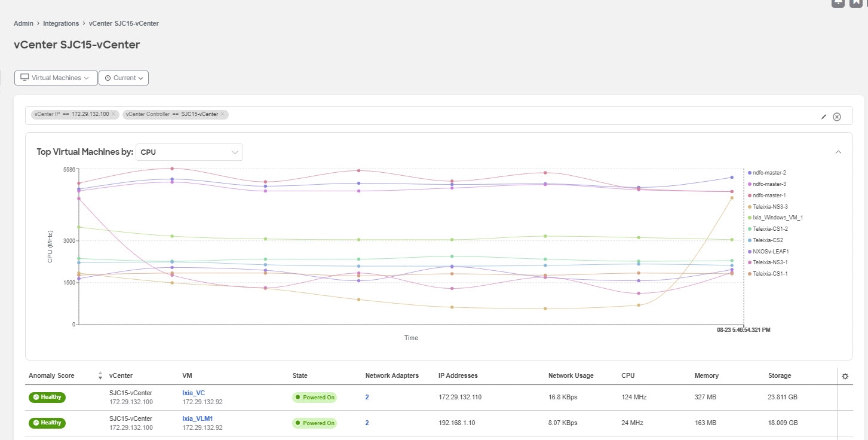Open network adapters count for Ixia_VC
Screen dimensions: 868x440
tap(367, 397)
